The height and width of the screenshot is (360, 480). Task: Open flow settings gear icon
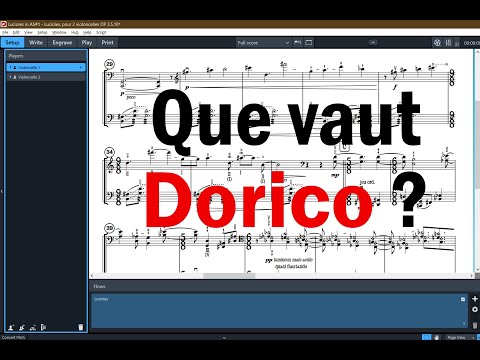(x=475, y=310)
